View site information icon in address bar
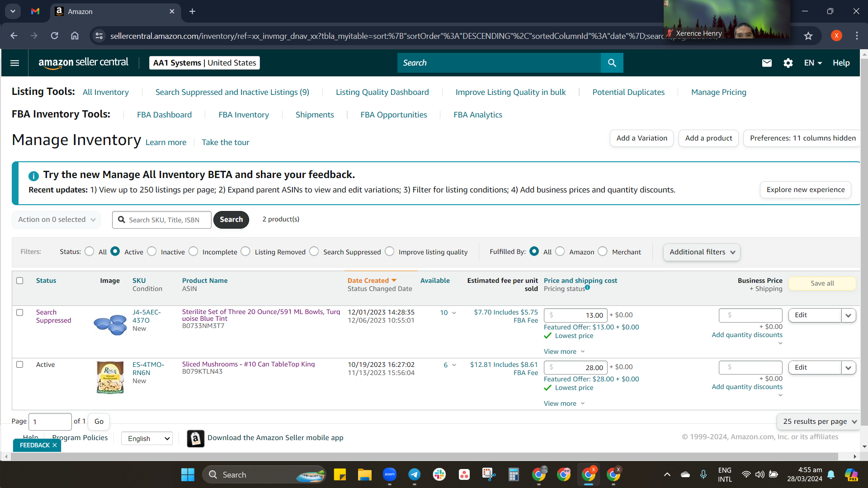 click(x=99, y=36)
